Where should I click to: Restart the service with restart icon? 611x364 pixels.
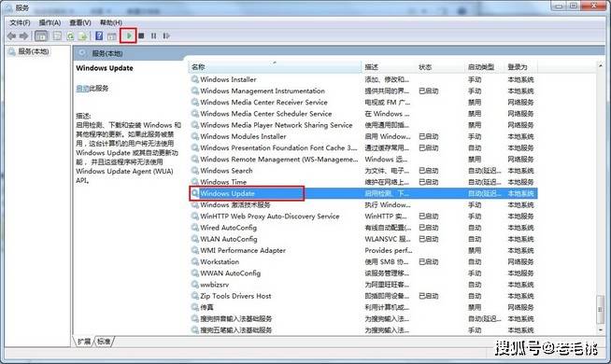pyautogui.click(x=167, y=36)
